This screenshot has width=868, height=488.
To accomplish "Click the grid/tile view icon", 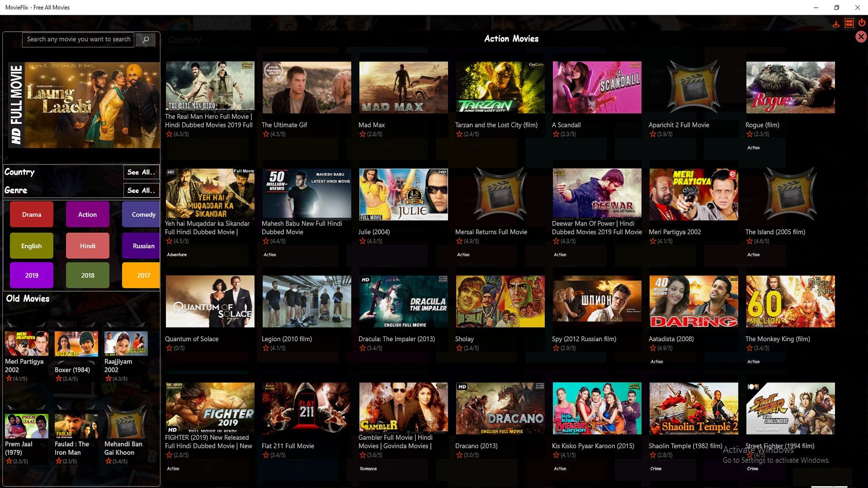I will coord(848,23).
